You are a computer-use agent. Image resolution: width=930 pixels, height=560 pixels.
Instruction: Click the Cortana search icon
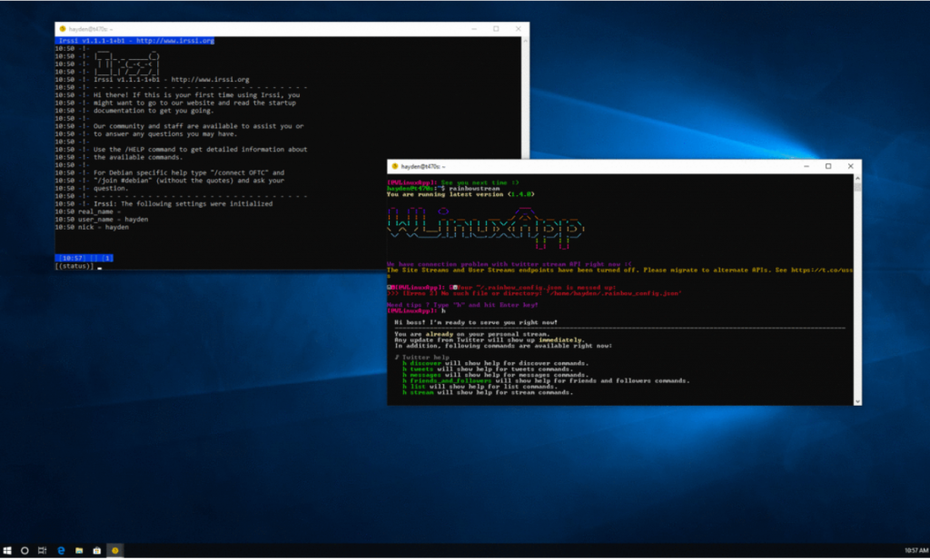pos(25,549)
